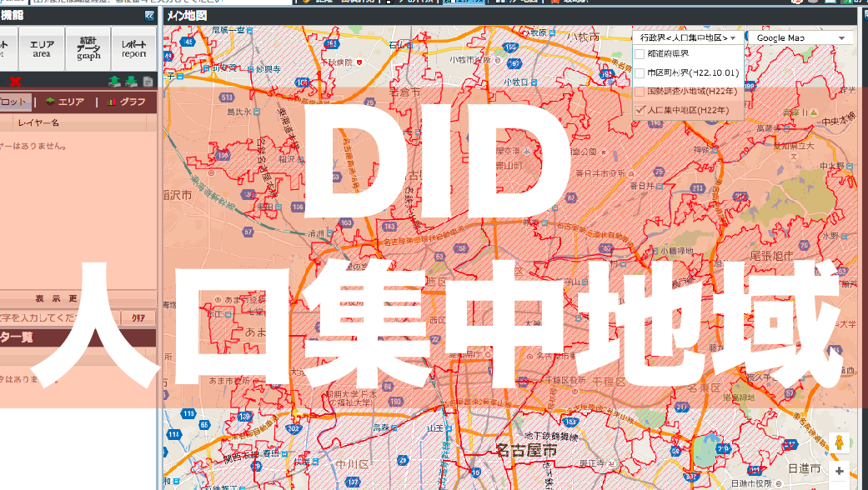Image resolution: width=868 pixels, height=490 pixels.
Task: Collapse the 機能 panel with double-chevron icon
Action: tap(149, 16)
